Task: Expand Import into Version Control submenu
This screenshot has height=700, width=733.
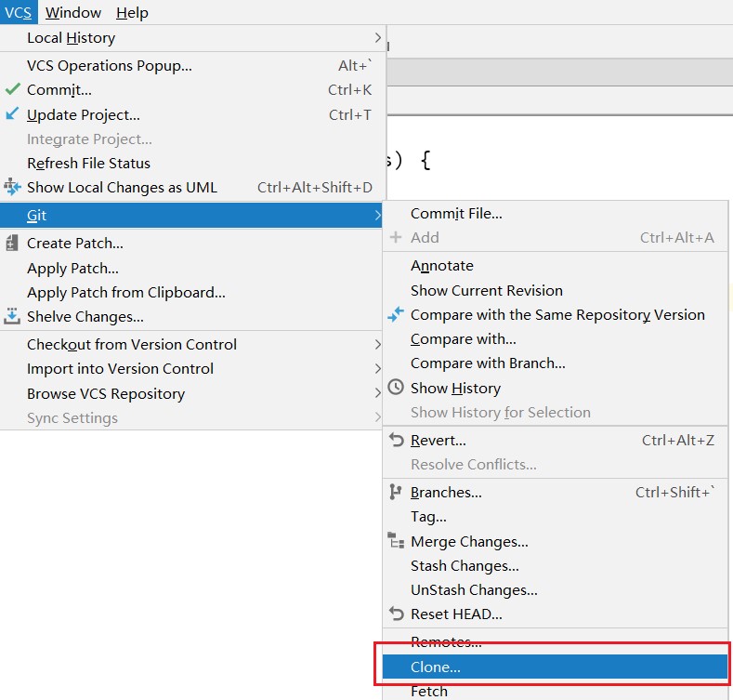Action: [378, 369]
